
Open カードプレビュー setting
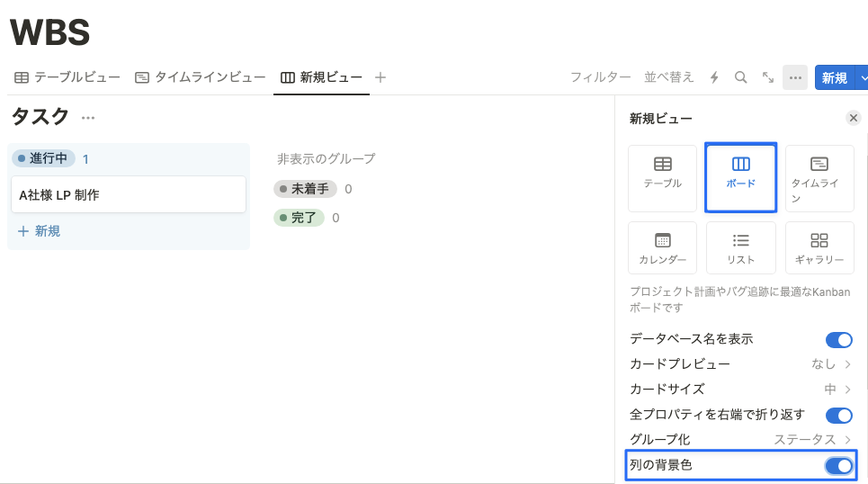point(740,363)
